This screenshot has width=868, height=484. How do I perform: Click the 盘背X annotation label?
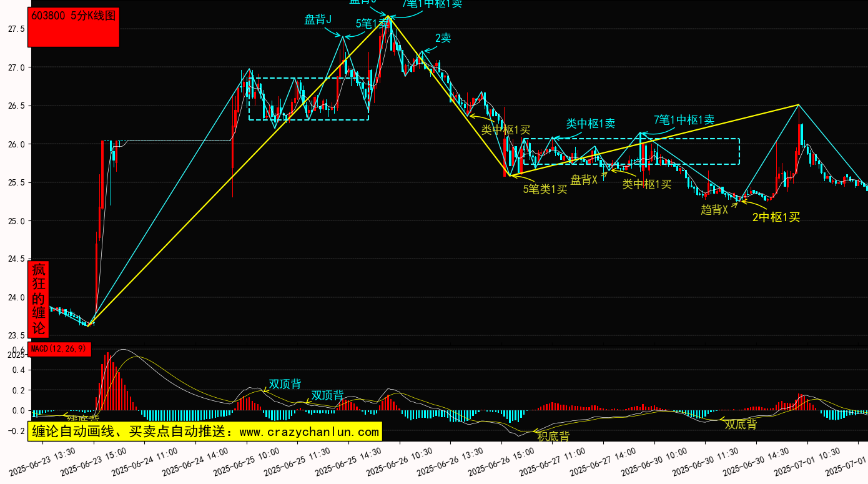(584, 180)
